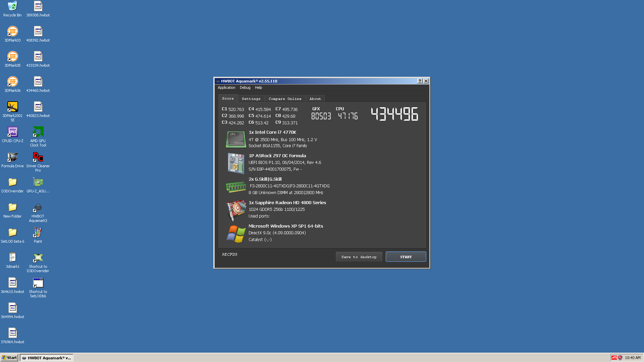Launch the 3DMark03 shortcut
This screenshot has width=644, height=362.
12,34
